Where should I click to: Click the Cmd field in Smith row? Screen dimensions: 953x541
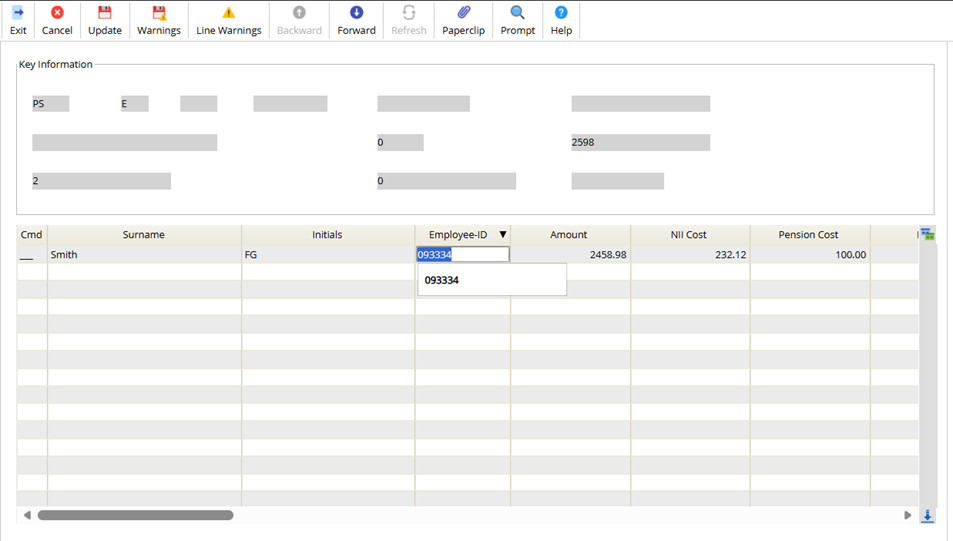(27, 255)
